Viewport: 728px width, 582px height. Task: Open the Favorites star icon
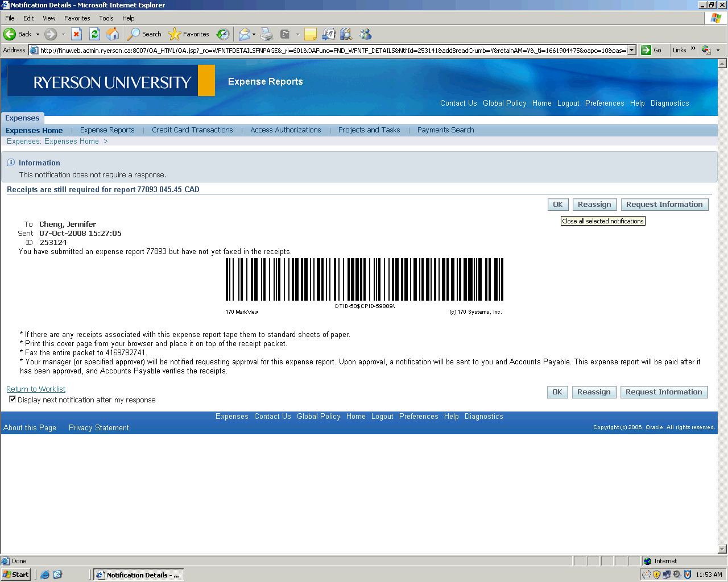click(x=175, y=34)
